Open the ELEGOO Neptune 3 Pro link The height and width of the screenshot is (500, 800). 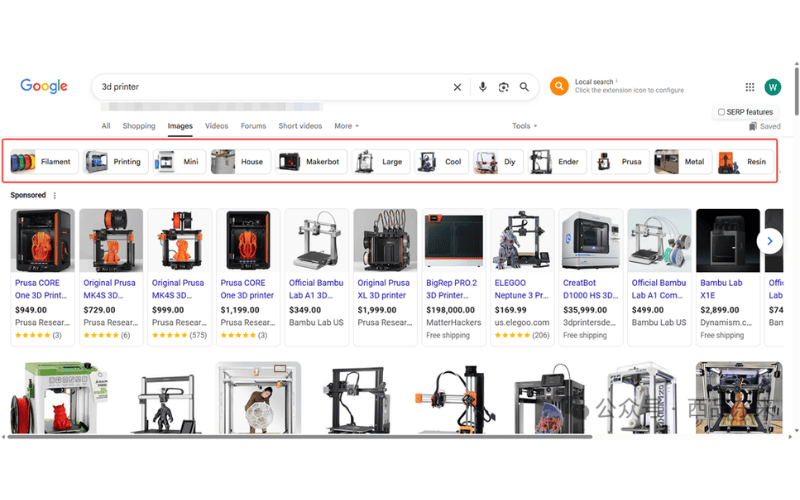[x=521, y=289]
